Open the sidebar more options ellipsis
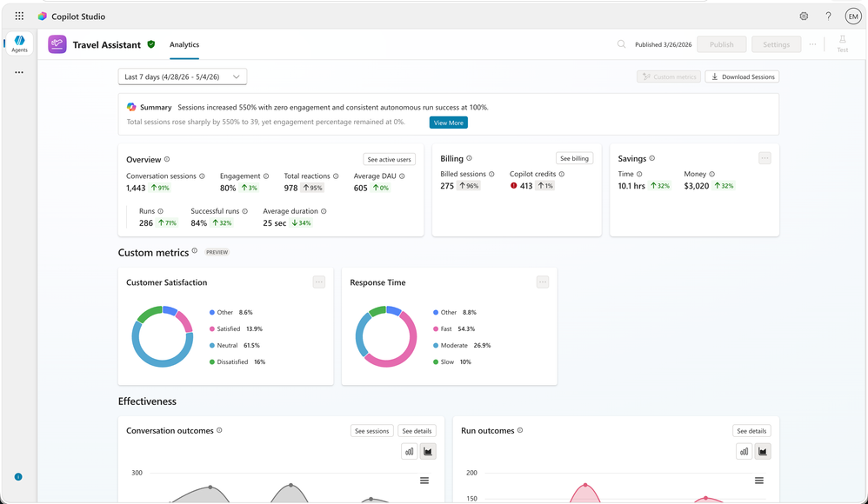The height and width of the screenshot is (504, 868). click(19, 72)
